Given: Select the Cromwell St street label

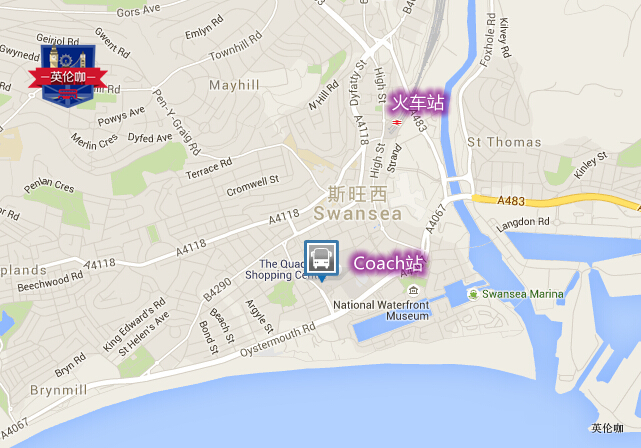Looking at the screenshot, I should 253,185.
